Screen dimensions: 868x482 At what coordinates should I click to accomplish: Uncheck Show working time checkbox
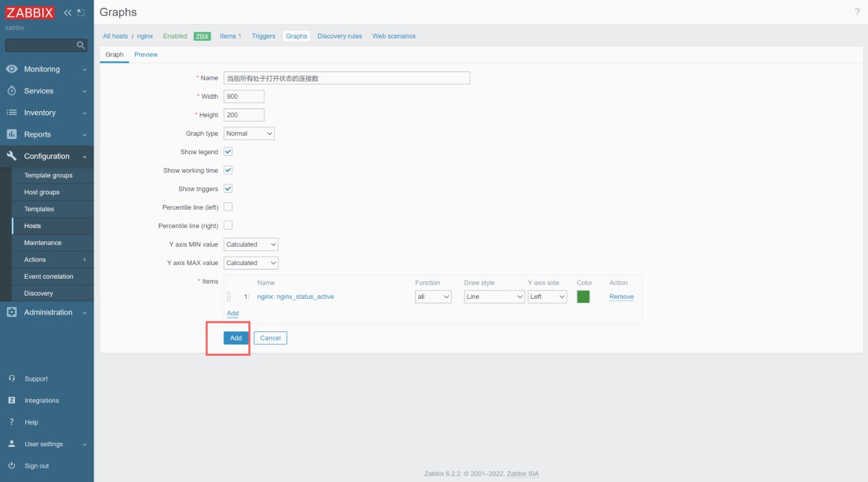tap(228, 170)
